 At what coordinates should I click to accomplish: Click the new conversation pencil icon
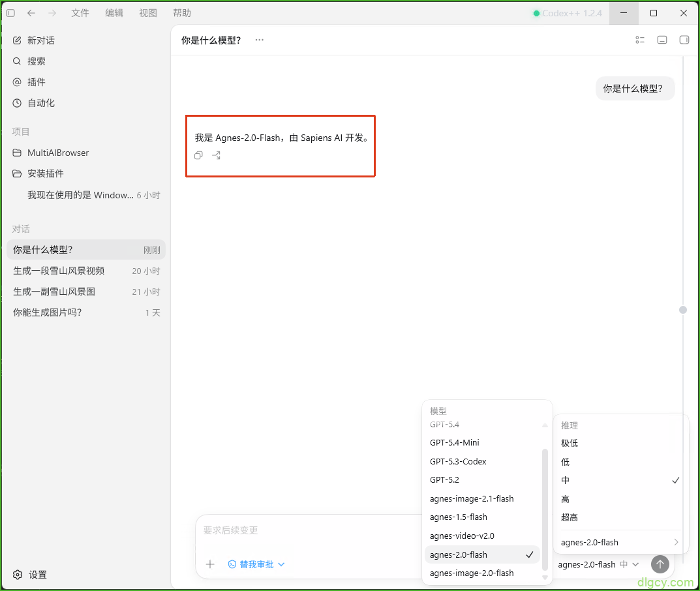tap(17, 40)
